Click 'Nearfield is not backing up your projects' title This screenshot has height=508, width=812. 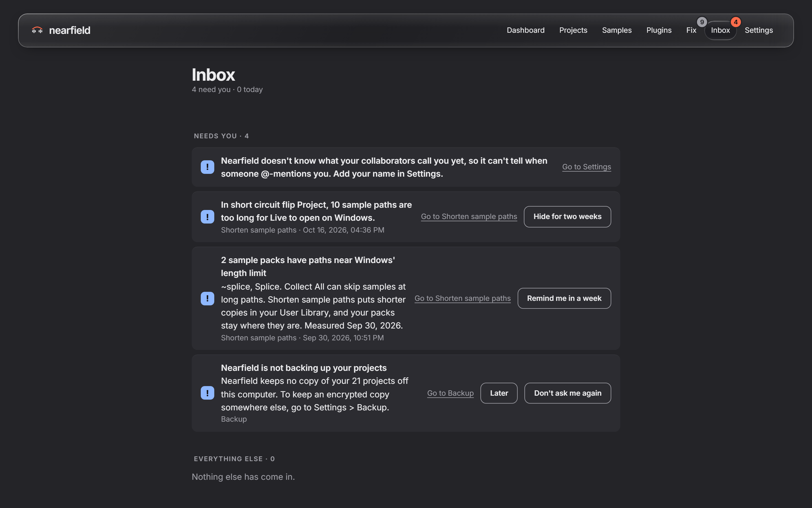[304, 368]
